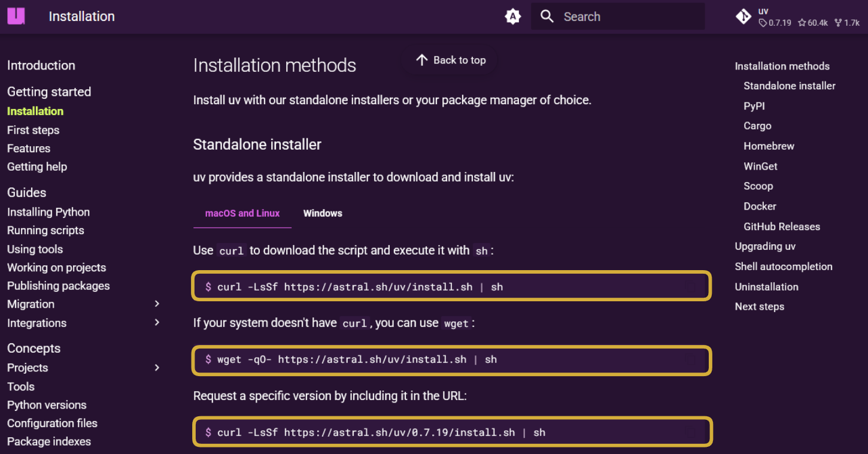Focus the Search input field
Screen dimensions: 868x454
tap(618, 17)
